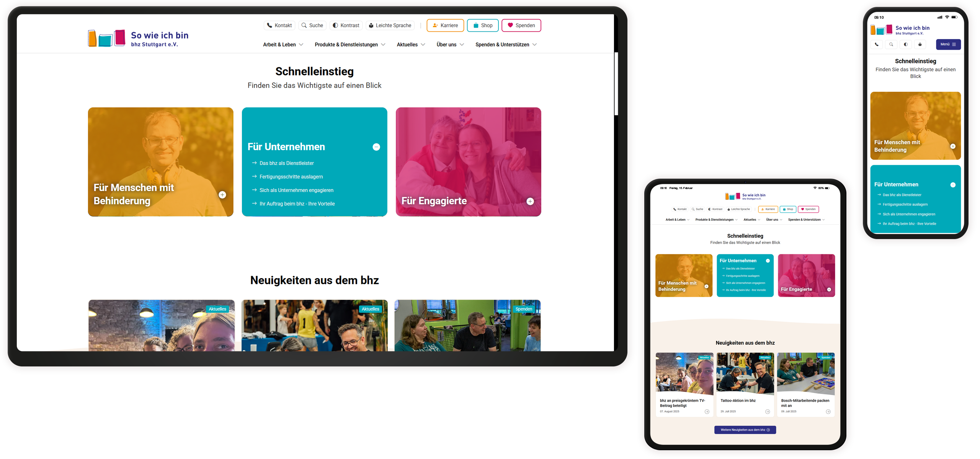Follow the 'Das bhz als Dienstleister' link
980x459 pixels.
pyautogui.click(x=286, y=163)
